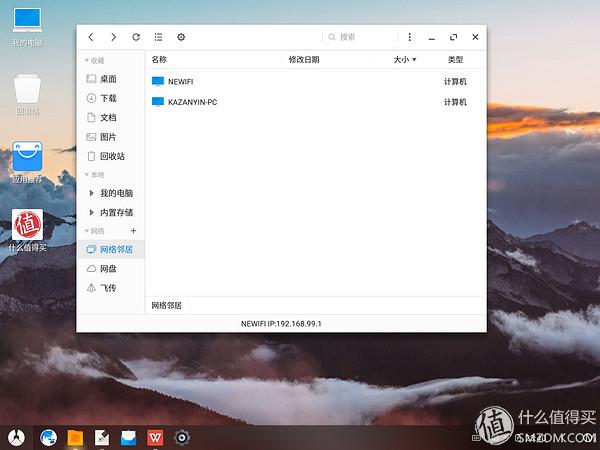This screenshot has height=450, width=600.
Task: Go back with the left arrow
Action: 91,37
